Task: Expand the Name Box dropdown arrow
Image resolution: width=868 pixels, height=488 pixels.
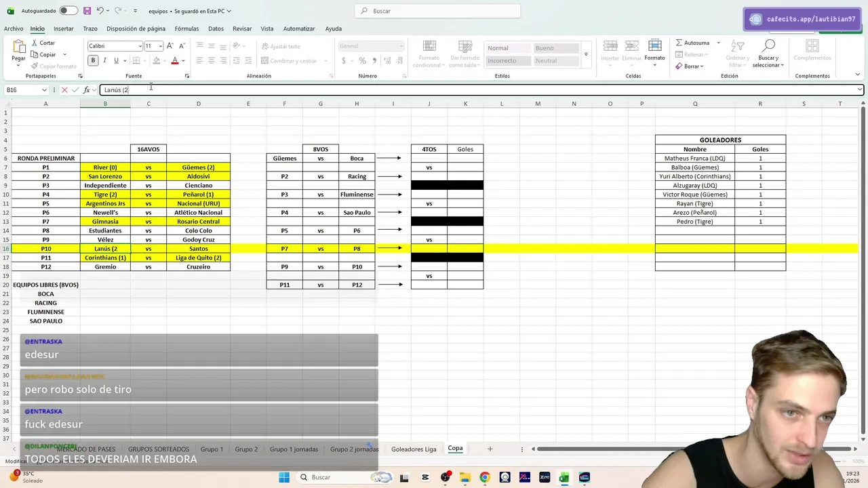Action: 44,89
